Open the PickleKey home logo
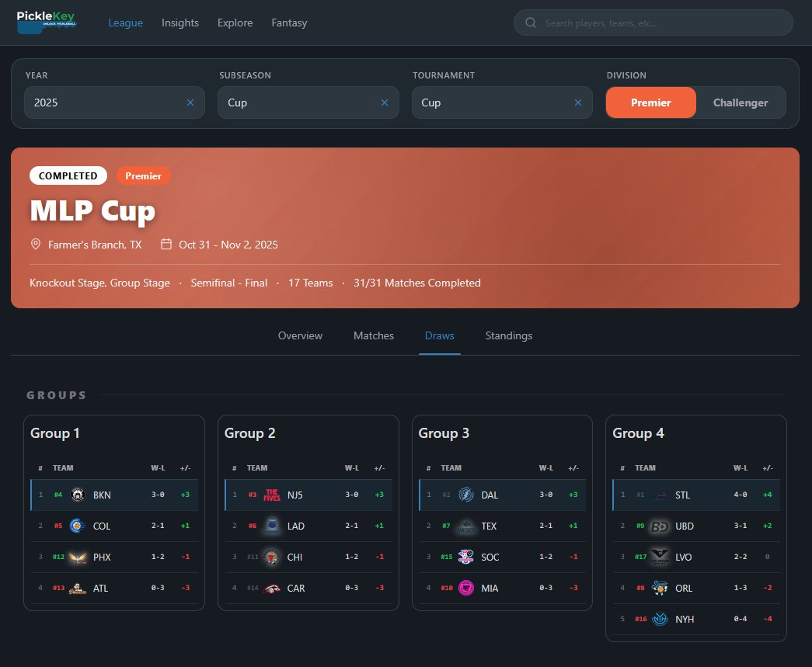The height and width of the screenshot is (667, 812). (47, 23)
